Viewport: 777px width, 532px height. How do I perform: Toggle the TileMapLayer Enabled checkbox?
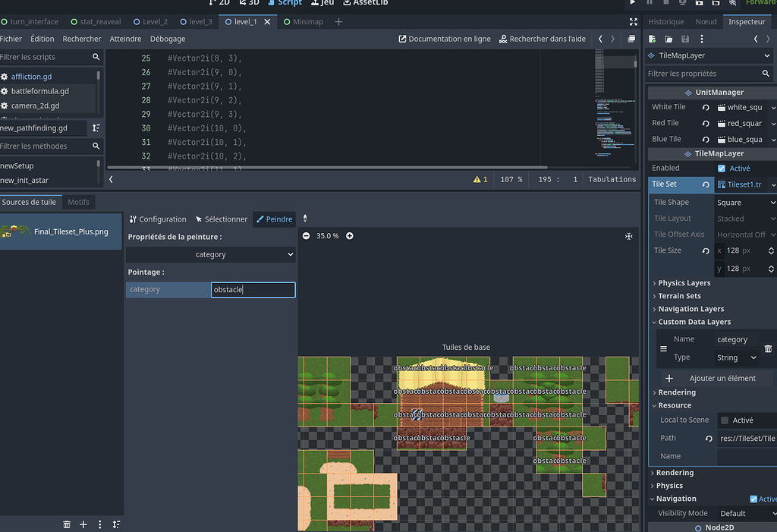[x=722, y=168]
